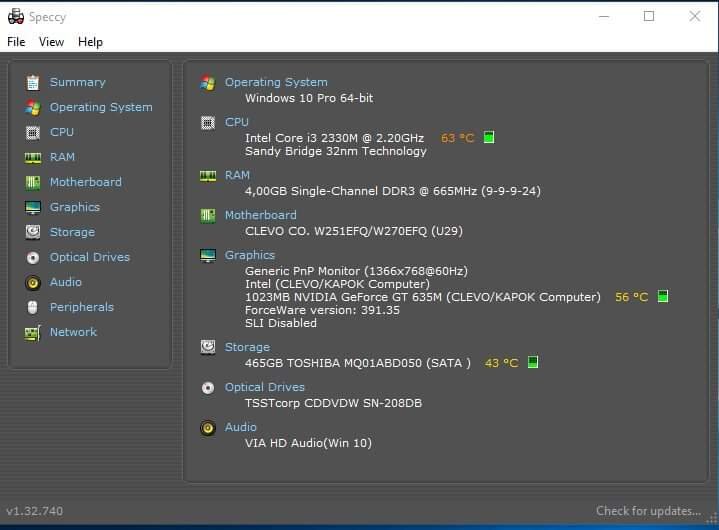Select Audio in the sidebar
Screen dimensions: 719x530
[x=66, y=282]
